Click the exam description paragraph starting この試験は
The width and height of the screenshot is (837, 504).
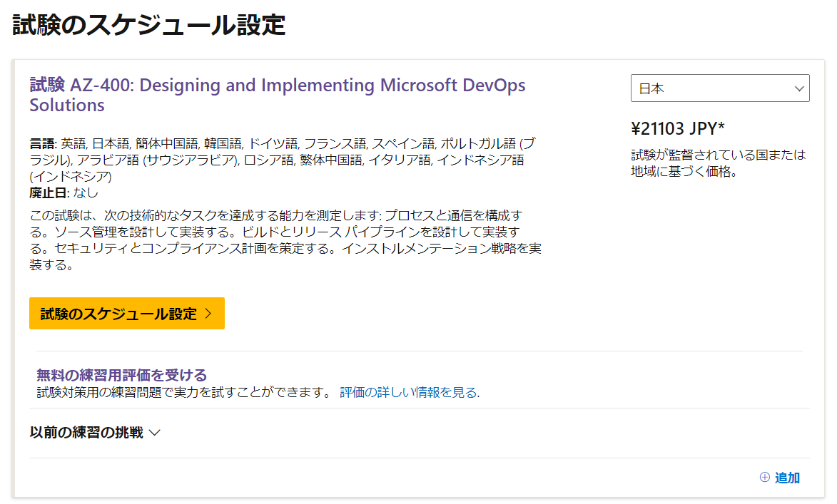click(285, 240)
